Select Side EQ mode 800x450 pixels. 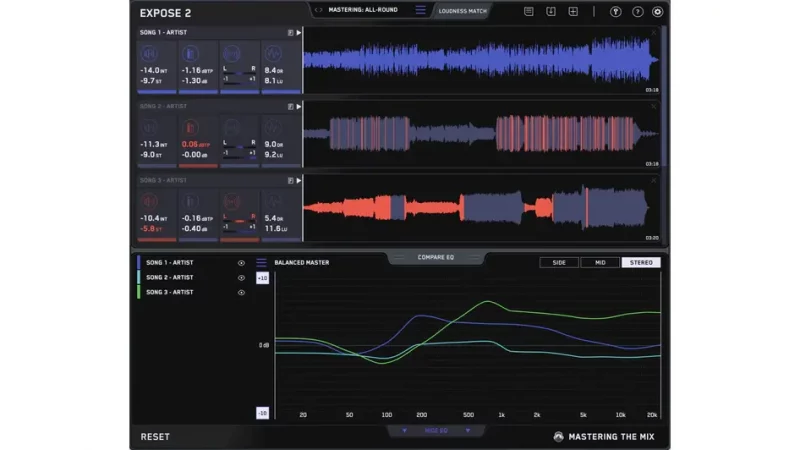pyautogui.click(x=559, y=262)
